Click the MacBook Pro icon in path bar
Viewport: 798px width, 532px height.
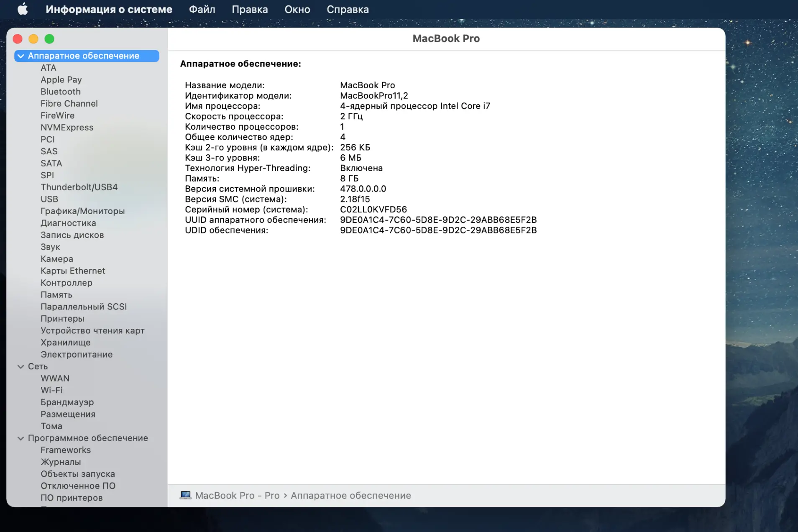185,495
